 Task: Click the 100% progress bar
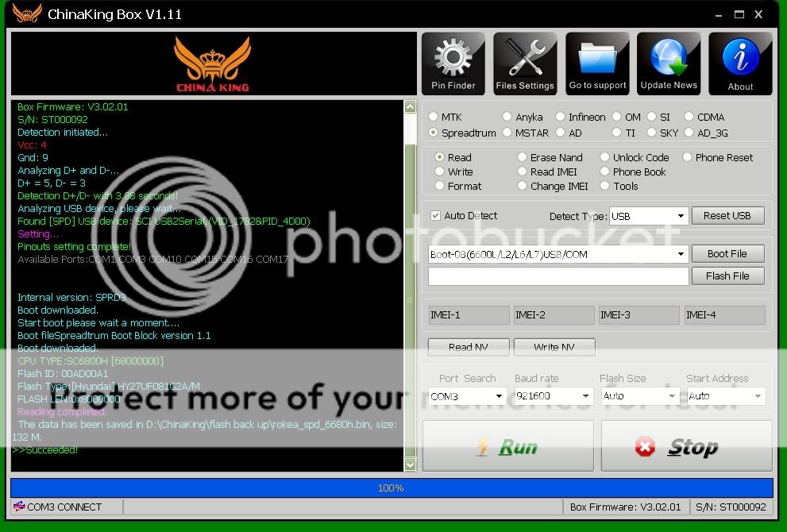click(392, 488)
